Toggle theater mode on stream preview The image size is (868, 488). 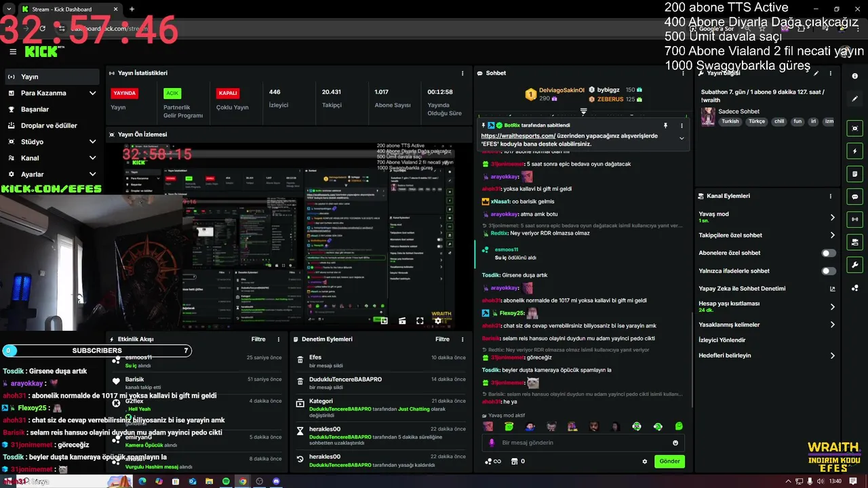coord(402,321)
